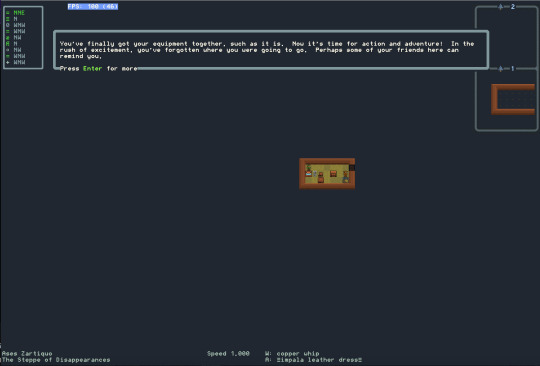Click the plus symbol tracking row
The image size is (540, 366).
(x=15, y=62)
